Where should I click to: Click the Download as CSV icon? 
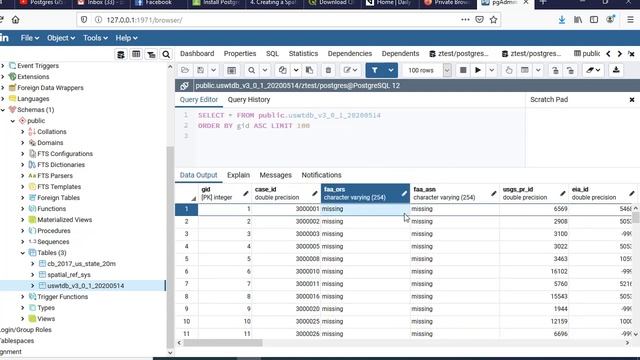click(x=616, y=70)
